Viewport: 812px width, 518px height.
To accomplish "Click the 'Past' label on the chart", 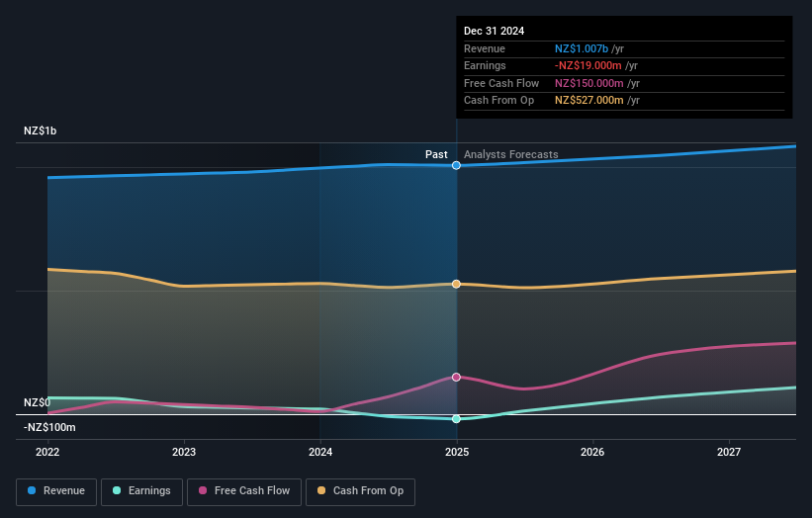I will click(x=436, y=155).
